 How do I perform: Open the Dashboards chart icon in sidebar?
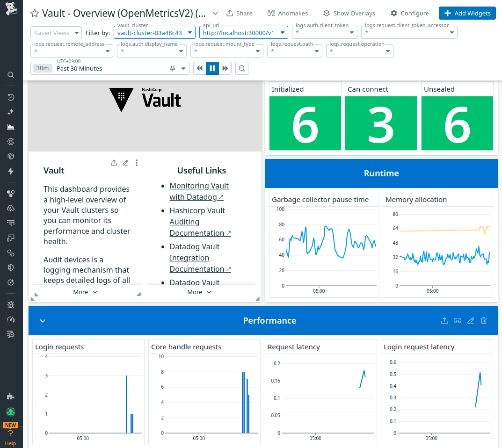11,127
